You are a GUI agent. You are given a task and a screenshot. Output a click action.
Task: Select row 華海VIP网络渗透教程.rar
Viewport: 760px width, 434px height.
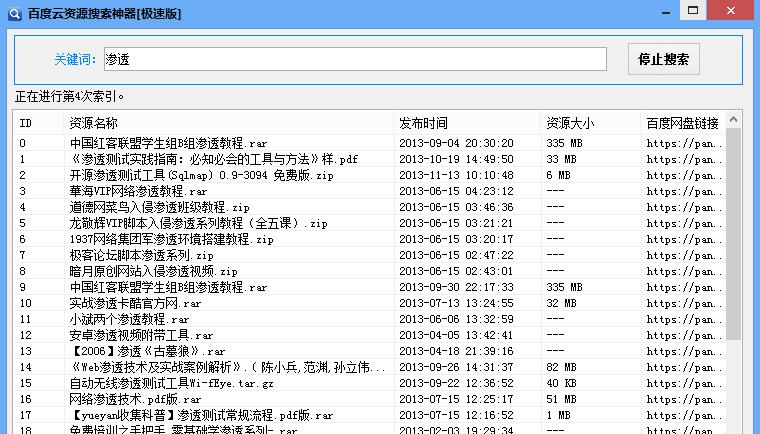pos(370,191)
